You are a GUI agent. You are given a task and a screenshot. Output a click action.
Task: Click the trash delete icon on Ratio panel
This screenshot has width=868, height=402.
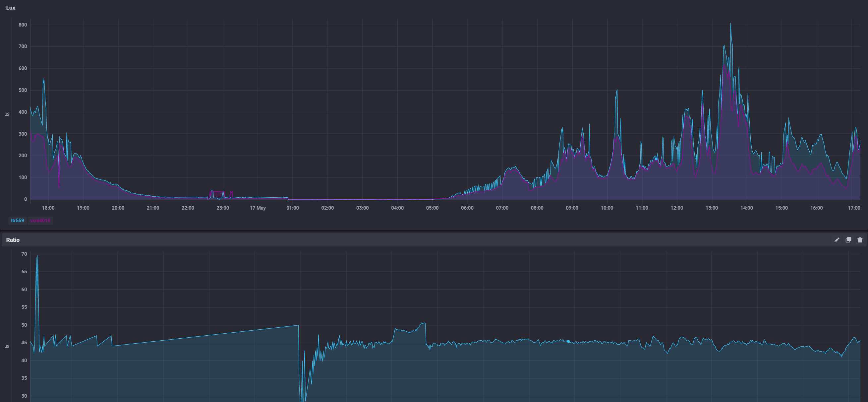(x=860, y=240)
